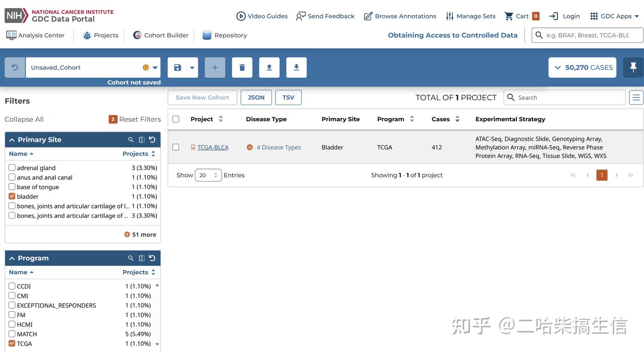This screenshot has width=644, height=352.
Task: Click Collapse All filters
Action: pos(24,119)
